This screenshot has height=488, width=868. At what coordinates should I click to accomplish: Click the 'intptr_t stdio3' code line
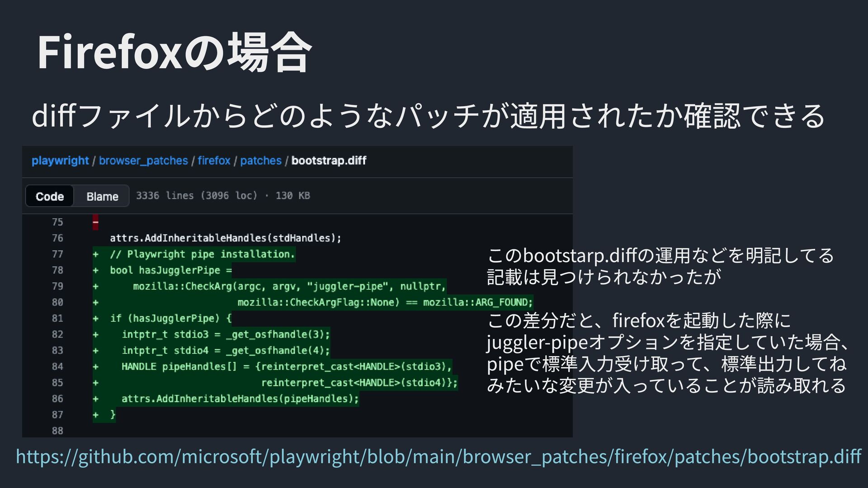(x=226, y=334)
